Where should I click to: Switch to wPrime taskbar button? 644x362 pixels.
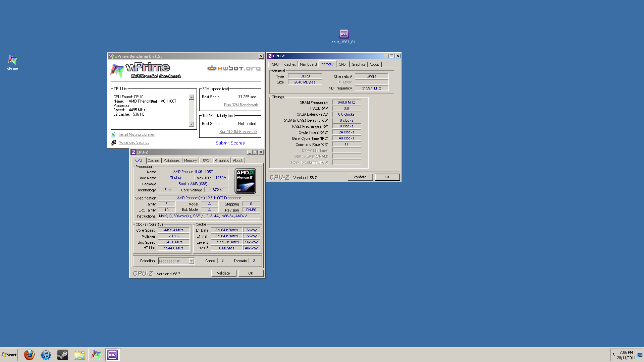(x=96, y=355)
